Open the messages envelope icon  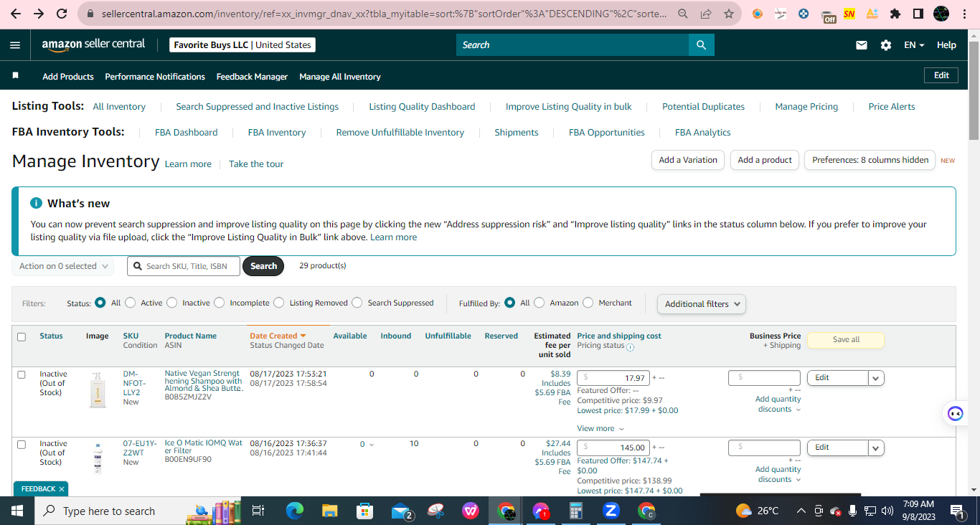point(862,45)
